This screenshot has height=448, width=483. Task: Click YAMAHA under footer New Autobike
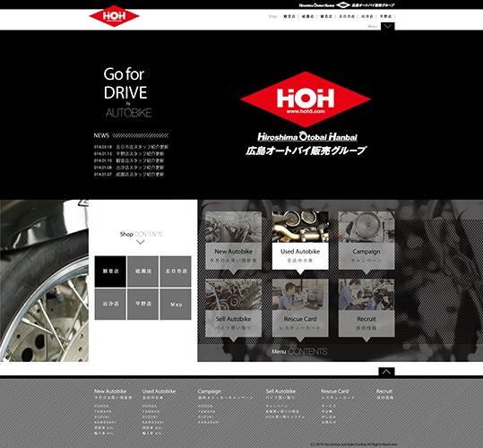point(103,411)
